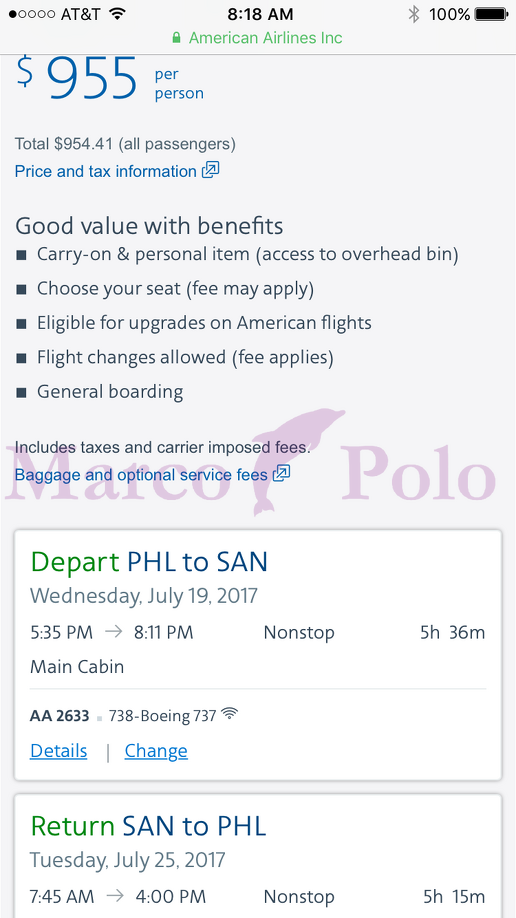516x918 pixels.
Task: Tap the cellular signal dots in status bar
Action: 32,14
